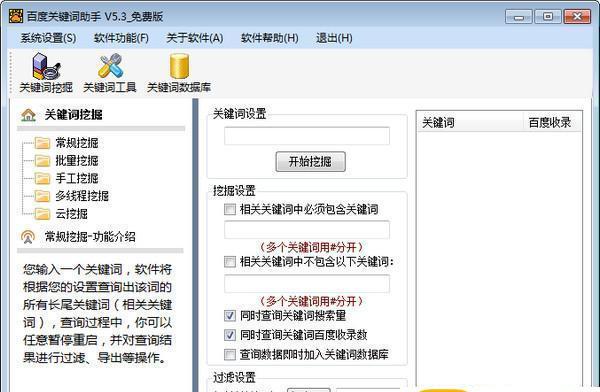Enable 相关关键词中不包含以下关键词 checkbox
The height and width of the screenshot is (392, 600).
[230, 262]
